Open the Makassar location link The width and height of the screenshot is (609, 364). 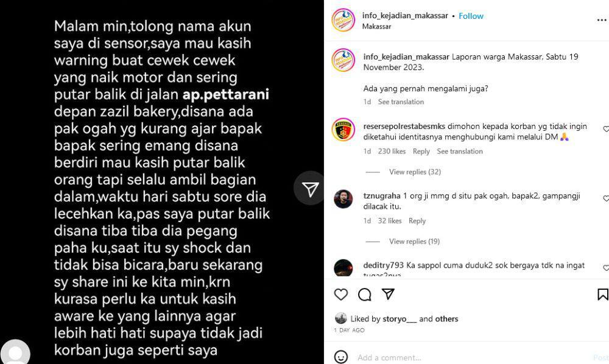click(x=376, y=26)
